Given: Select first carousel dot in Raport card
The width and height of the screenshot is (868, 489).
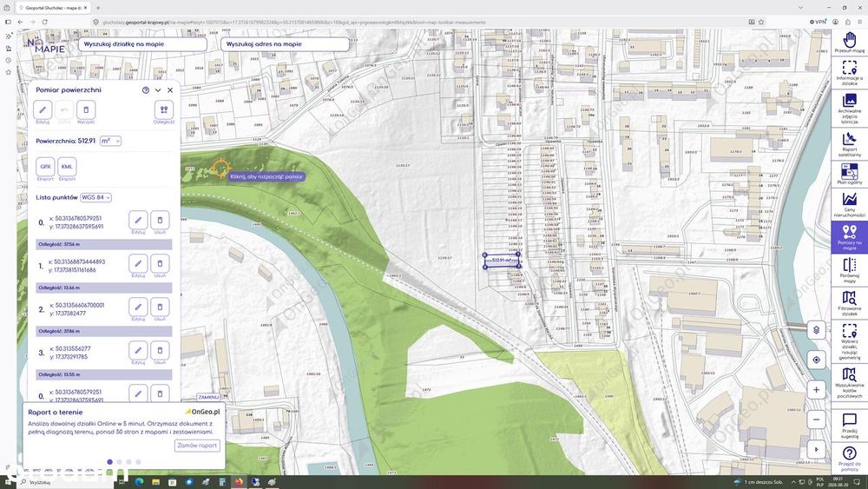Looking at the screenshot, I should point(109,461).
